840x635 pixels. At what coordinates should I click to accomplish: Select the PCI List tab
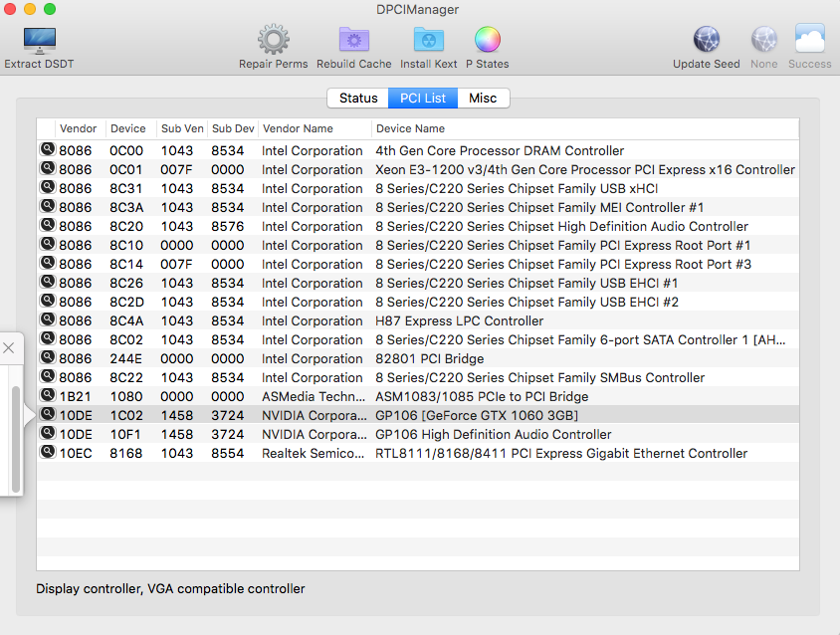(423, 99)
